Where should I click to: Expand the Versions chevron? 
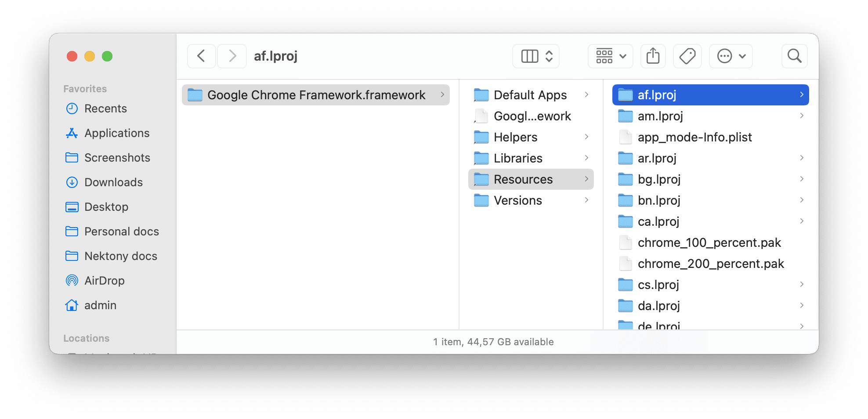coord(586,200)
